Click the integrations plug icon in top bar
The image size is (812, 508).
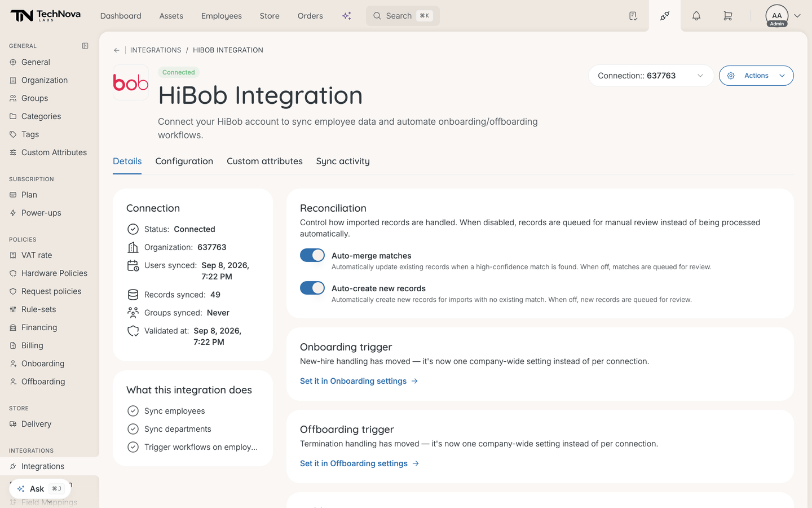coord(665,16)
